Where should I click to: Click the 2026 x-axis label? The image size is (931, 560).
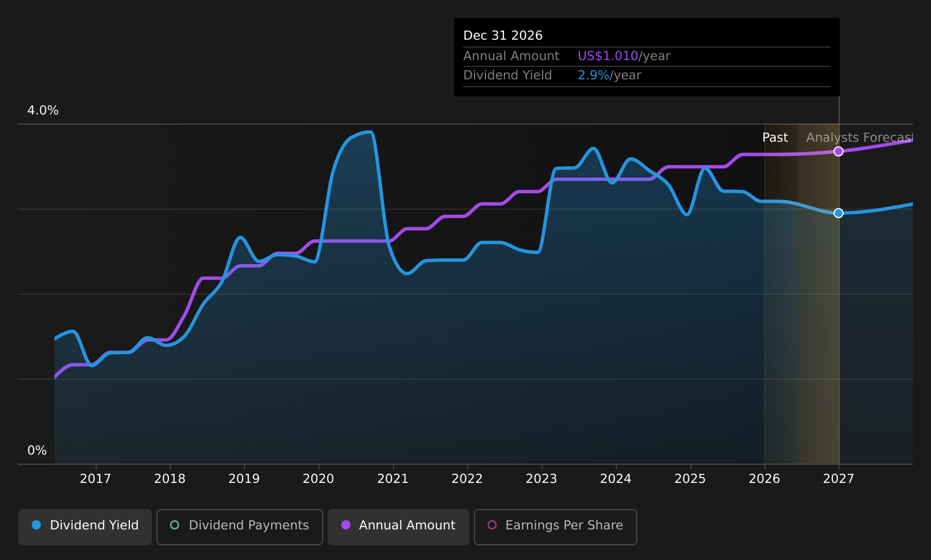coord(764,479)
